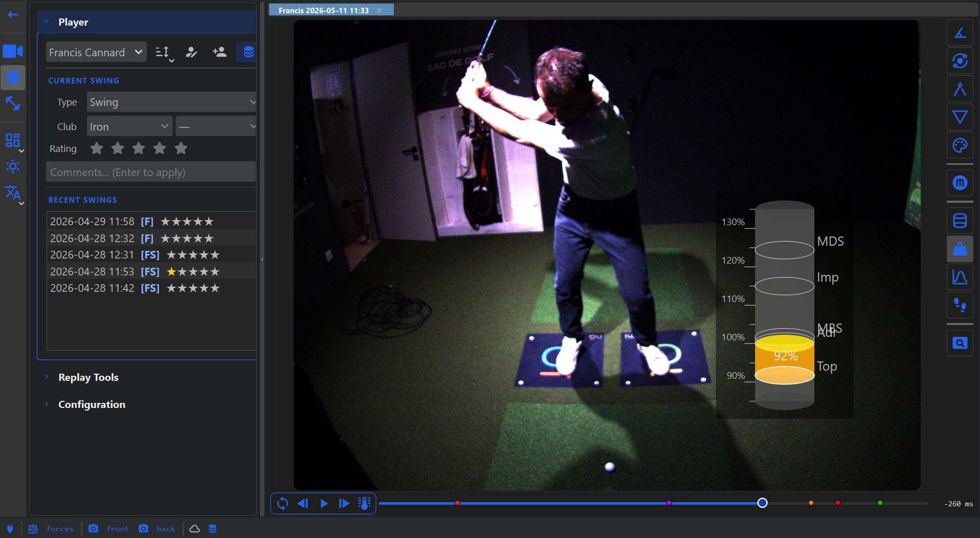The height and width of the screenshot is (538, 980).
Task: Select recent swing 2026-04-28 11:53
Action: coord(151,271)
